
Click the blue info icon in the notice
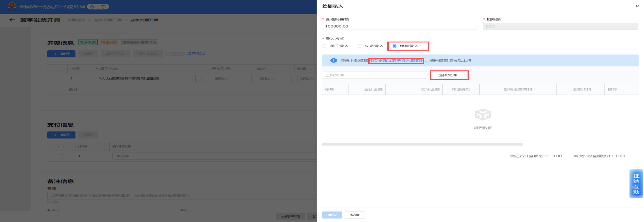point(333,60)
